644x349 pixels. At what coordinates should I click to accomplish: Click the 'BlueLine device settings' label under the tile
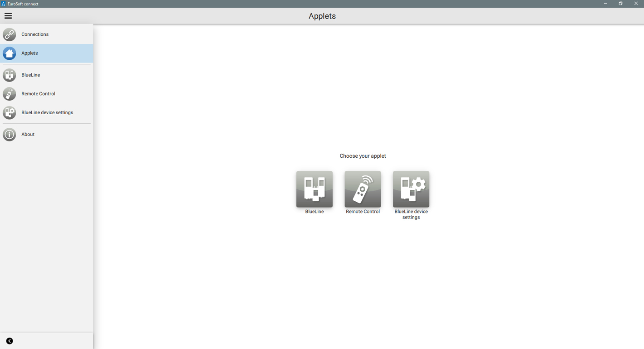[411, 214]
